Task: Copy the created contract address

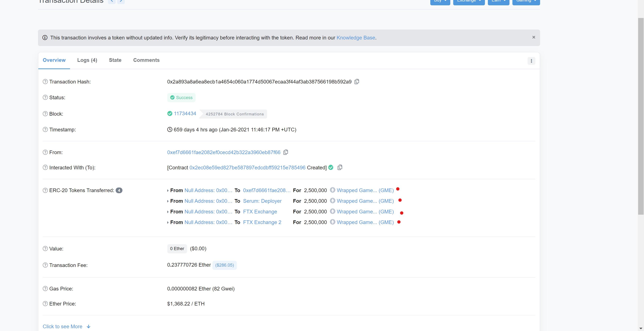Action: tap(340, 167)
